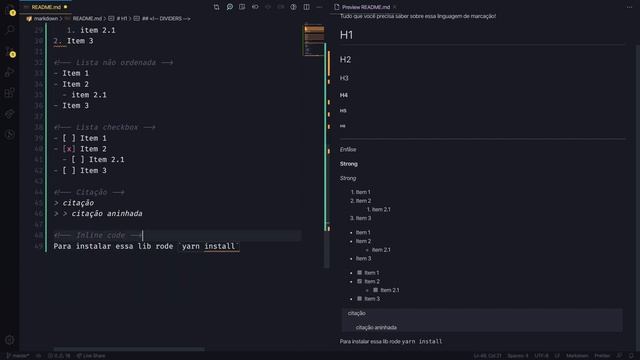
Task: Toggle Item 2.1 checkbox in preview
Action: pyautogui.click(x=376, y=290)
